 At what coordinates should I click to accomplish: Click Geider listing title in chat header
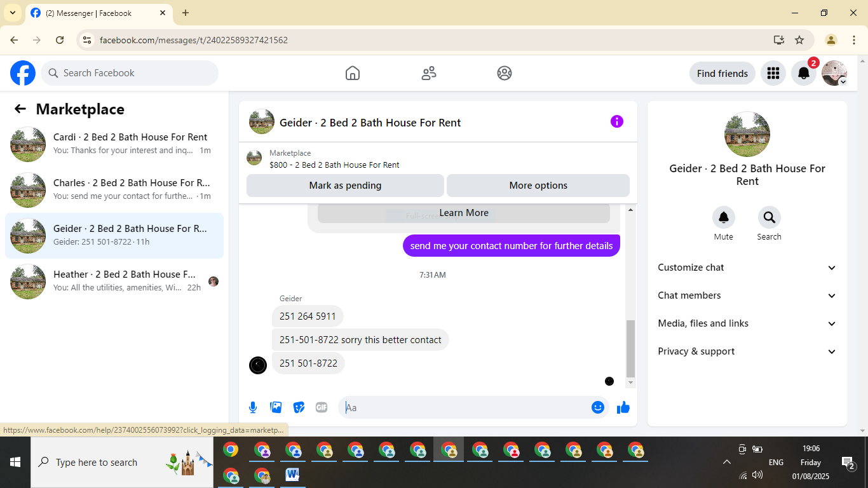coord(370,123)
